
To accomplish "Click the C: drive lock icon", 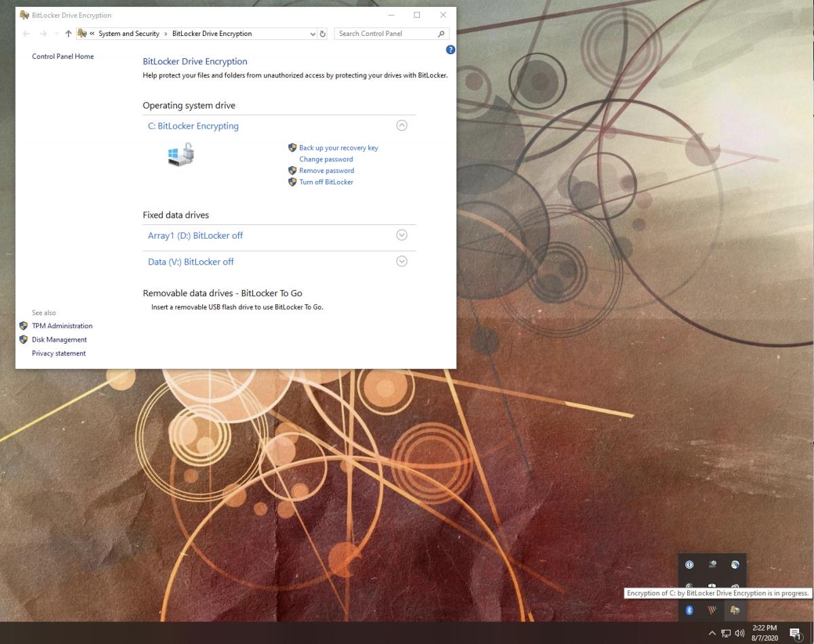I will point(181,155).
